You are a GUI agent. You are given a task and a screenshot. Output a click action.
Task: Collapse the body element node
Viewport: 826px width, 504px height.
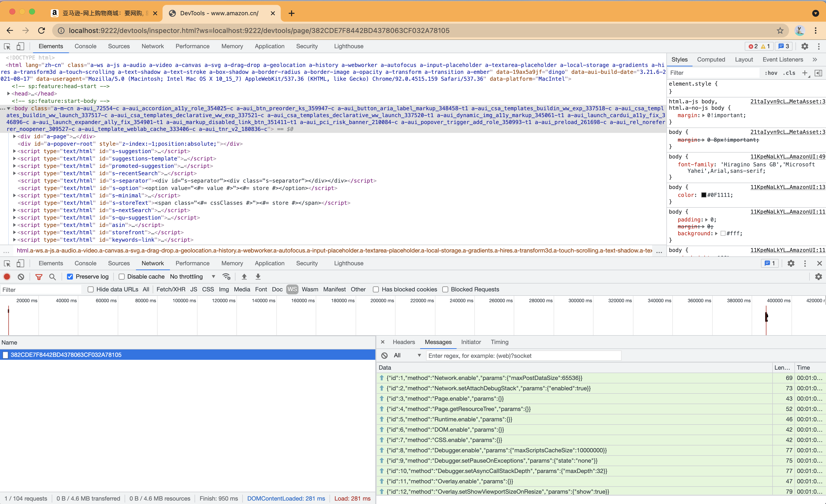[x=8, y=108]
